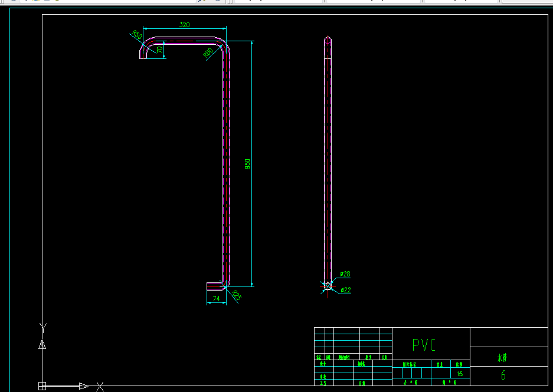
Task: Click the UCS origin square icon
Action: tap(42, 386)
